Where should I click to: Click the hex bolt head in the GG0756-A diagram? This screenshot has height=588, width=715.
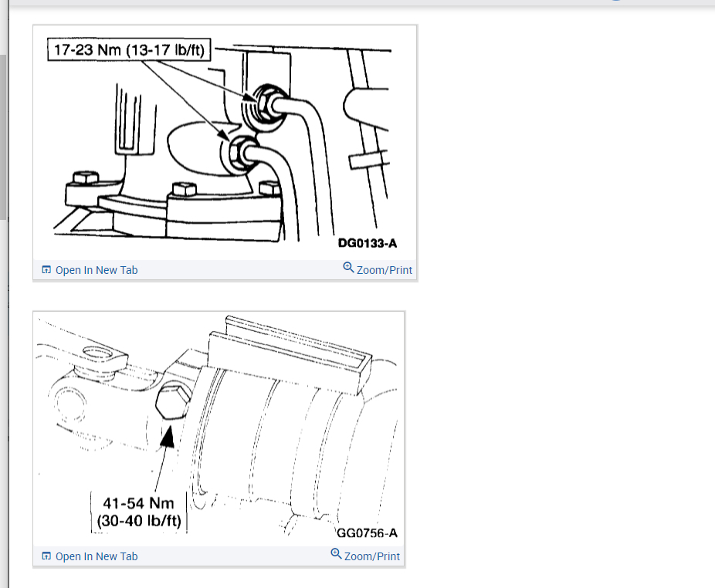[173, 401]
